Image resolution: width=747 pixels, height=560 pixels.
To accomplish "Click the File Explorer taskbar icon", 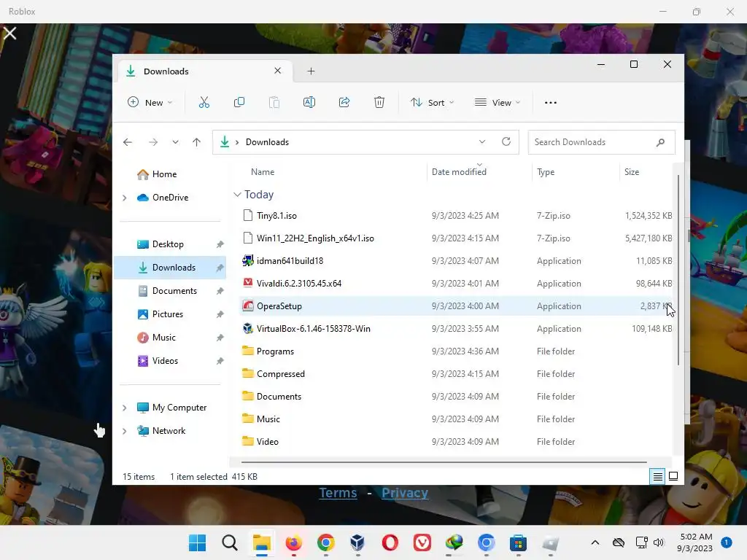I will pyautogui.click(x=262, y=542).
